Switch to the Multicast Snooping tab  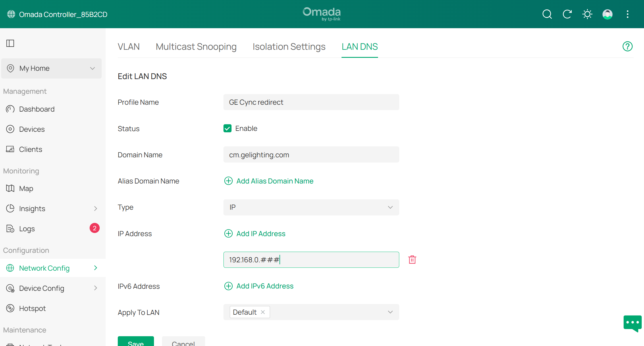pos(196,47)
